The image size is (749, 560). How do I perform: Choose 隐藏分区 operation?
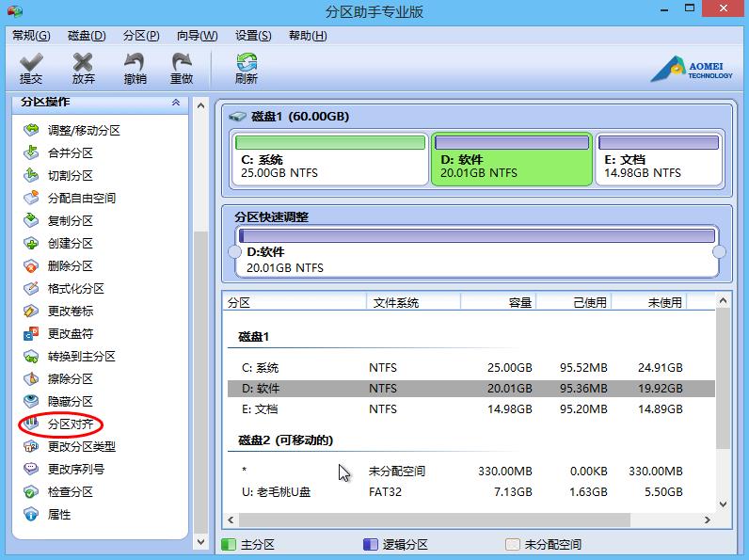point(58,401)
